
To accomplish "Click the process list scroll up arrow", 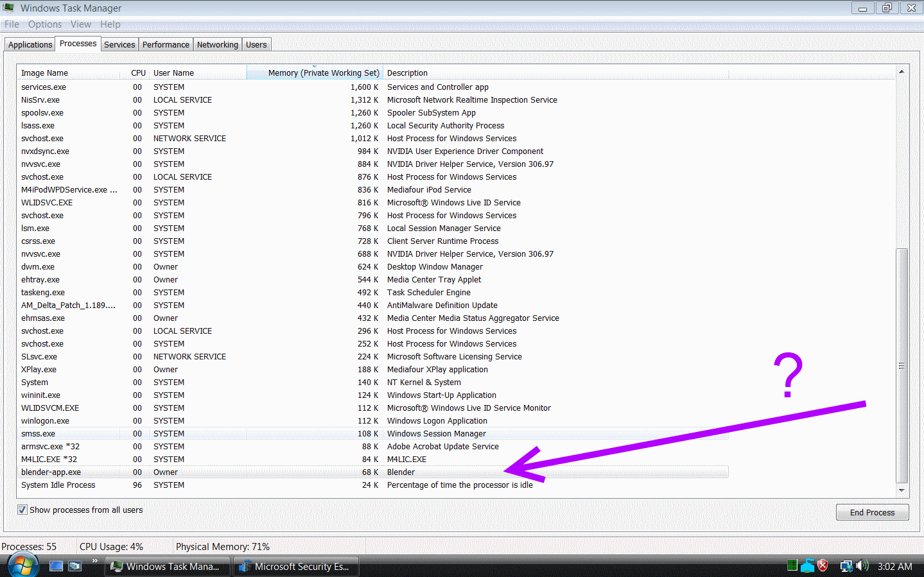I will pos(902,72).
